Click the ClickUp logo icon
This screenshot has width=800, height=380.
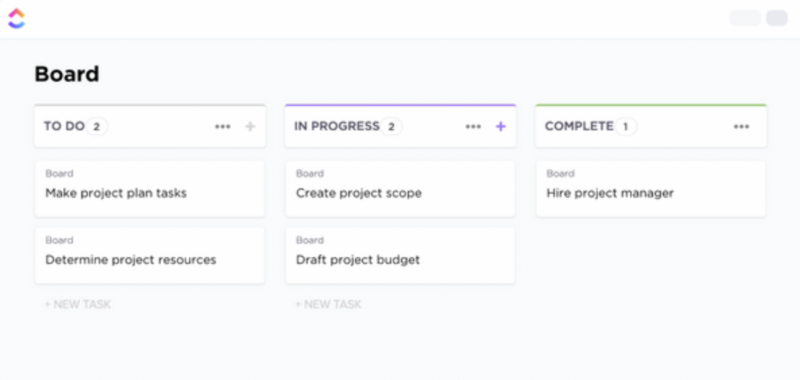tap(16, 18)
